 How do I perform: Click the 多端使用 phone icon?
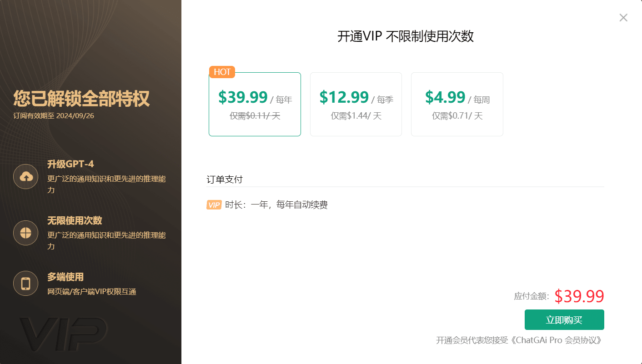[25, 283]
